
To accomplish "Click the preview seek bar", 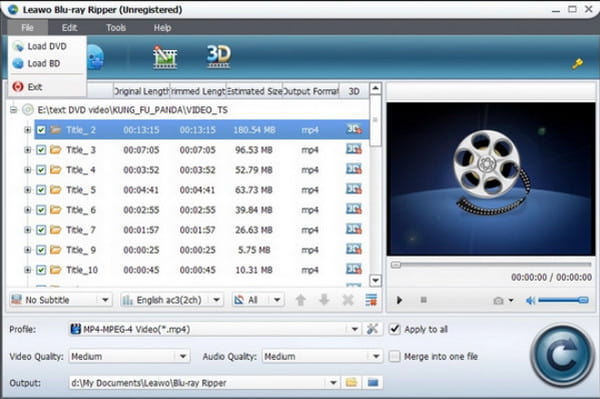I will pyautogui.click(x=491, y=265).
